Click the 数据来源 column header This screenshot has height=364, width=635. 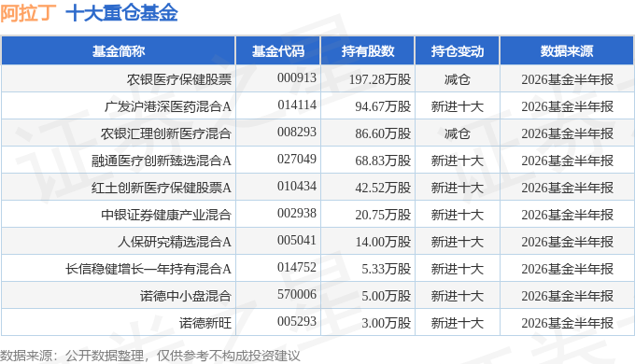pos(567,51)
